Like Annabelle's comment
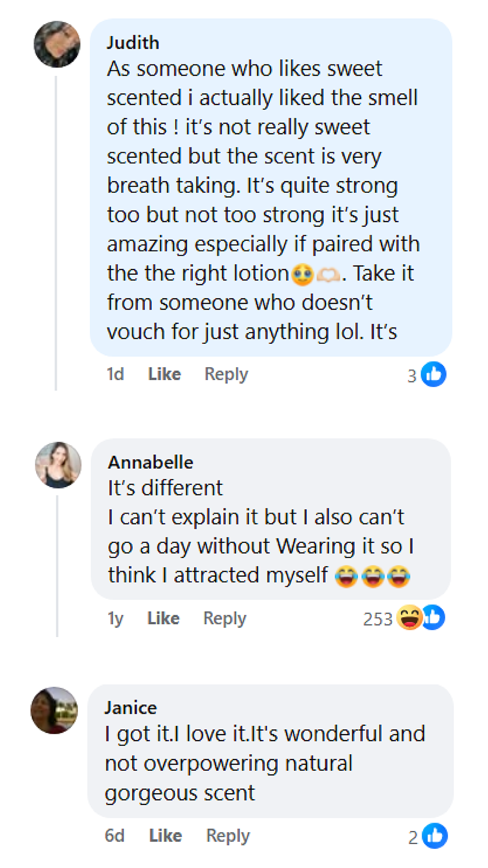Image resolution: width=488 pixels, height=868 pixels. point(163,619)
